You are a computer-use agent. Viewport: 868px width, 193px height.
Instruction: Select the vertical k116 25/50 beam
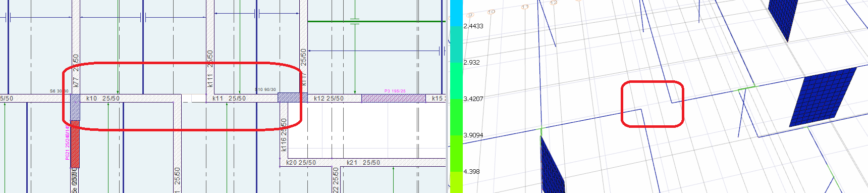(x=284, y=135)
